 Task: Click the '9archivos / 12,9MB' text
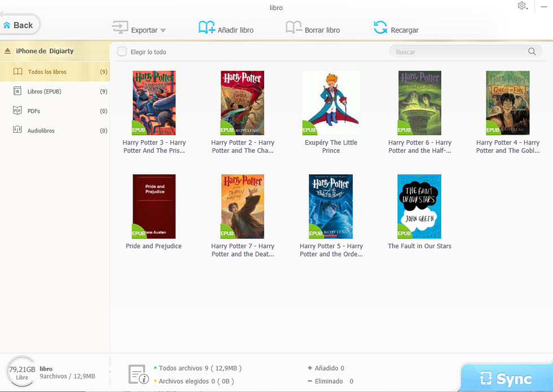67,376
